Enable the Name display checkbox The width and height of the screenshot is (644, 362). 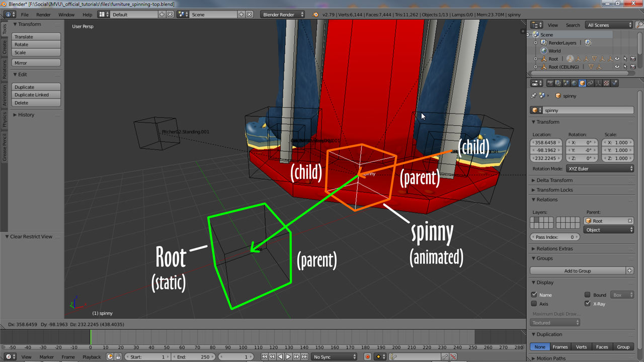[534, 295]
